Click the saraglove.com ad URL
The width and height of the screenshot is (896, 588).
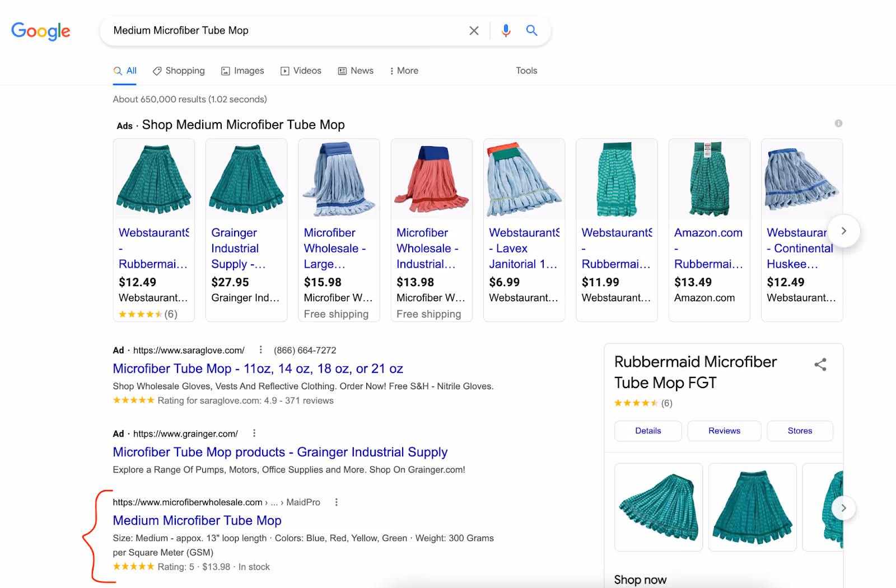[x=189, y=351]
